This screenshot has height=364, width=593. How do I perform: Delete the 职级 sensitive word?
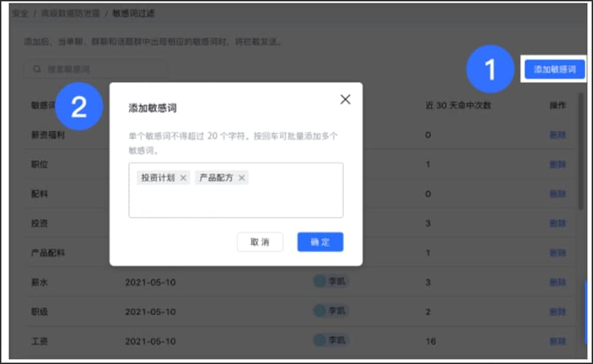point(558,312)
